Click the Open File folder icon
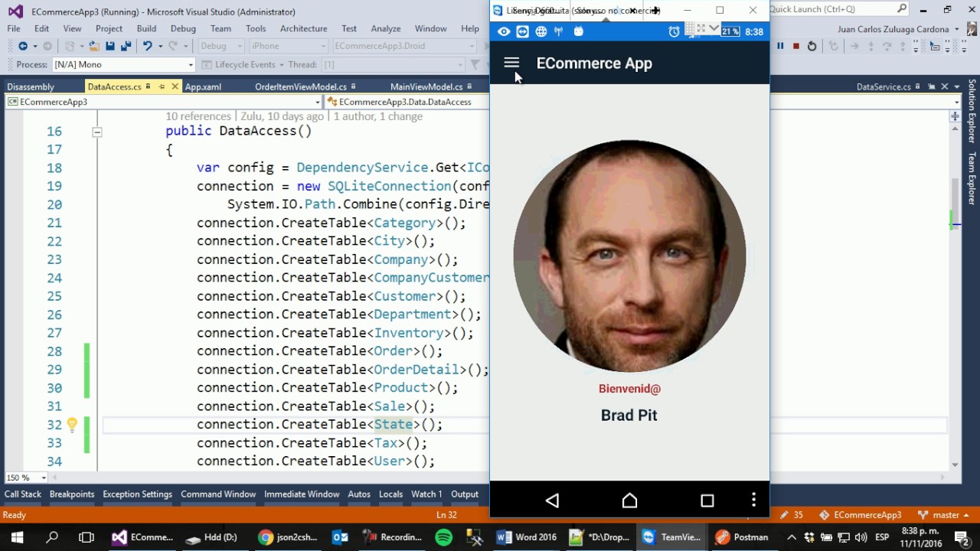The image size is (980, 551). pos(94,46)
